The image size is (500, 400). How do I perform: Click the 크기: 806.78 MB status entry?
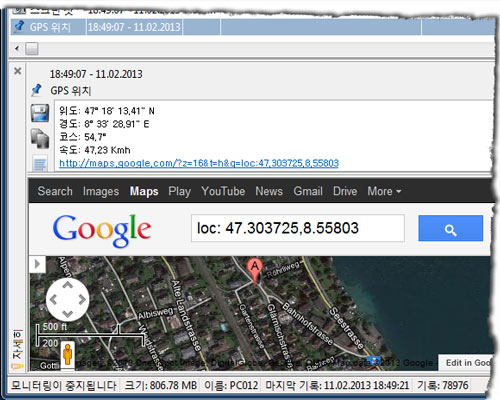[161, 386]
